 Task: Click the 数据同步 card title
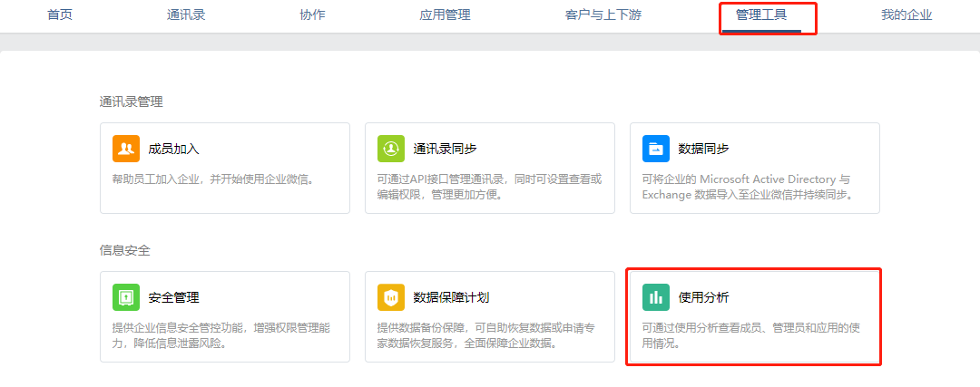(704, 149)
